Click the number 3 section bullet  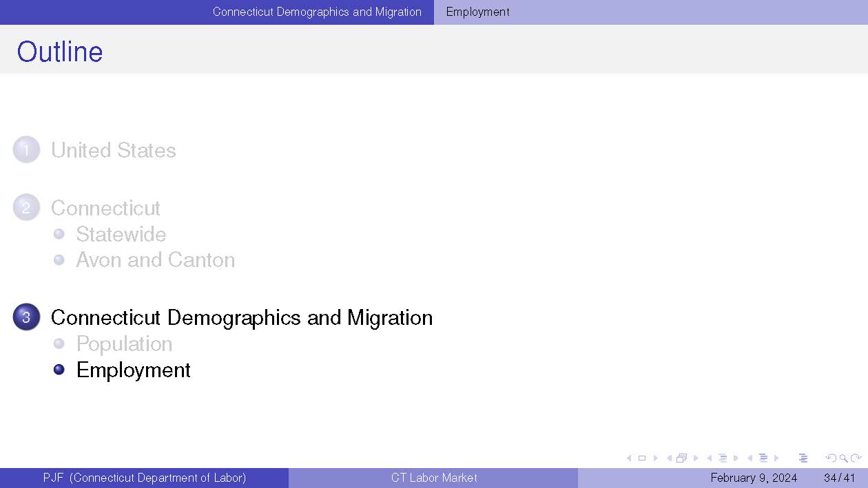point(26,317)
